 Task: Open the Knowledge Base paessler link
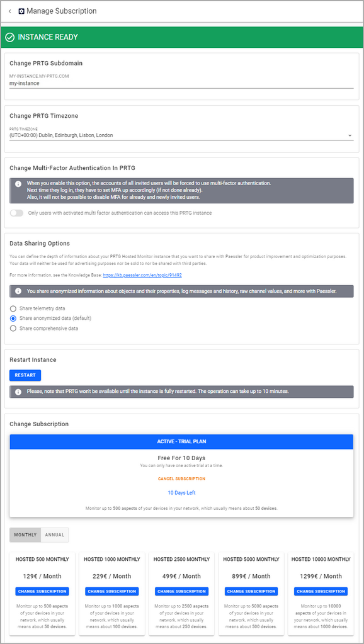point(142,275)
